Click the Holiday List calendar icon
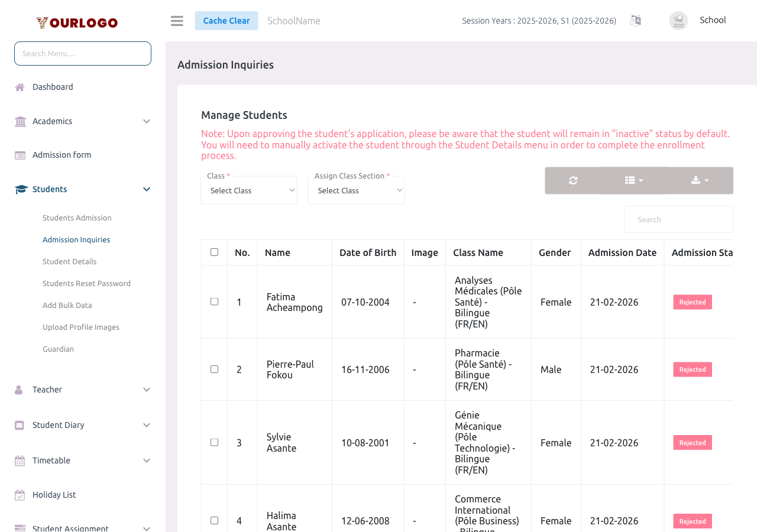This screenshot has height=532, width=757. (20, 494)
